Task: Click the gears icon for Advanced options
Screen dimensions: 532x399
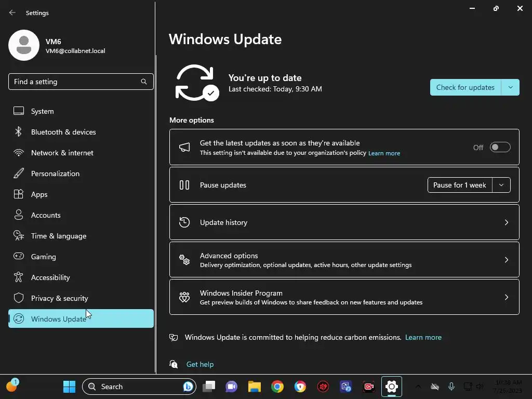Action: click(184, 260)
